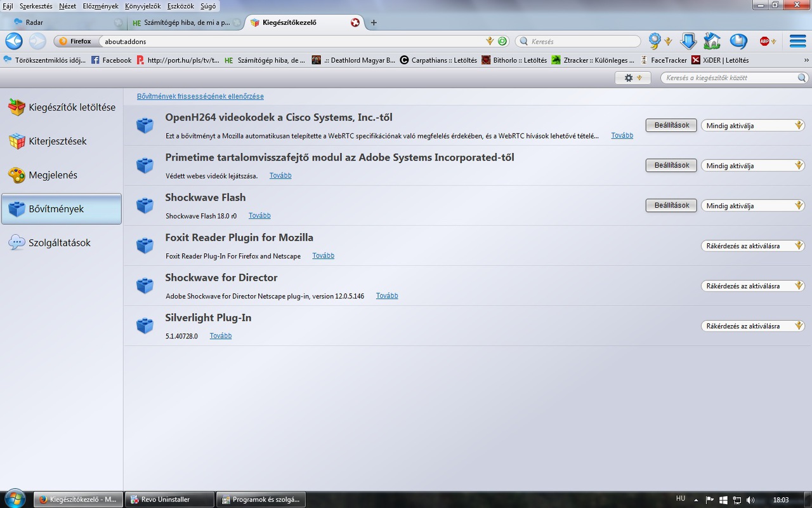Open a new tab with the plus button
The height and width of the screenshot is (508, 812).
pyautogui.click(x=374, y=22)
